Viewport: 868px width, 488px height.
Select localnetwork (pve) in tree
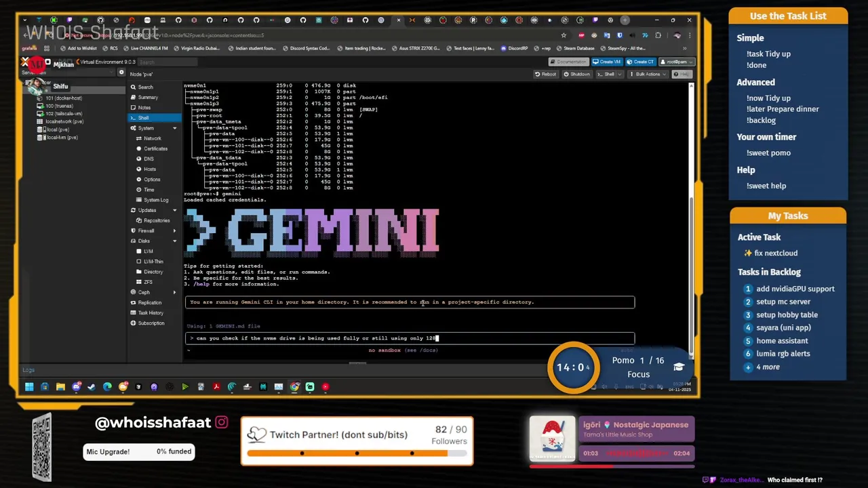pyautogui.click(x=64, y=121)
